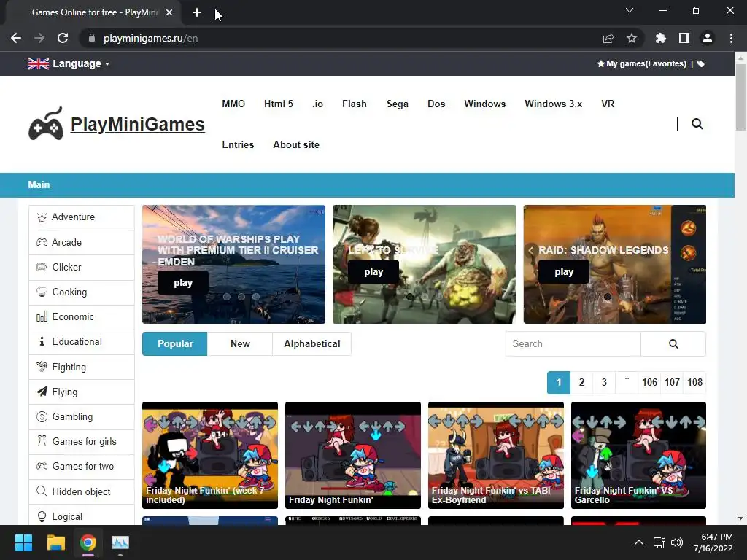Open the Chrome profile icon
Screen dimensions: 747x560
[x=708, y=38]
